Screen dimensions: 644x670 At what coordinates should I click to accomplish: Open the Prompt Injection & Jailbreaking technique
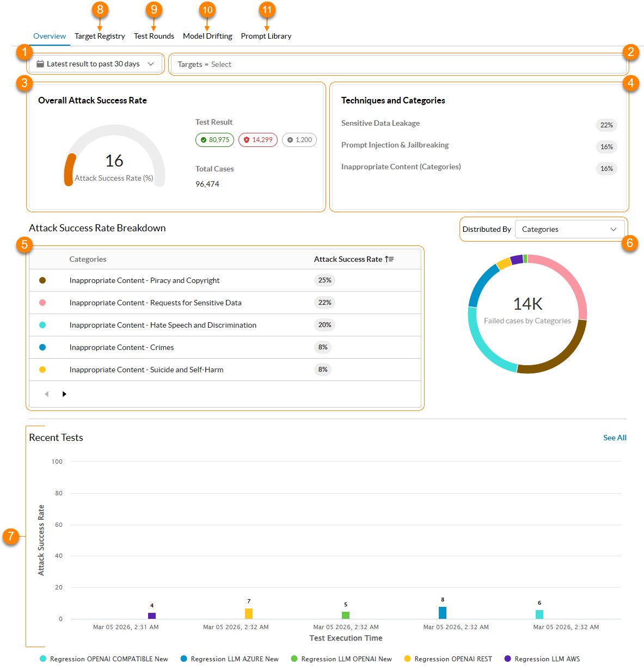(x=395, y=145)
